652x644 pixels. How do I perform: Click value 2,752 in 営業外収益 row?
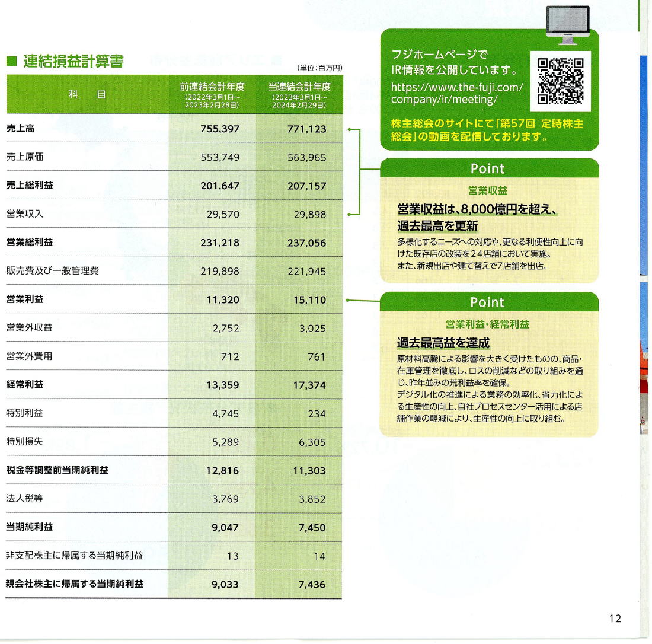pos(226,329)
